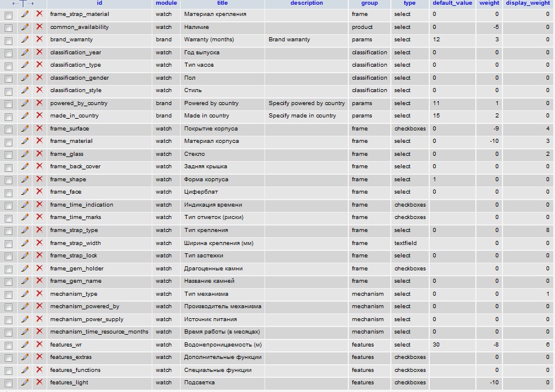The width and height of the screenshot is (555, 392).
Task: Mark the checkbox beside the mechanism_power_supply row
Action: coord(8,319)
